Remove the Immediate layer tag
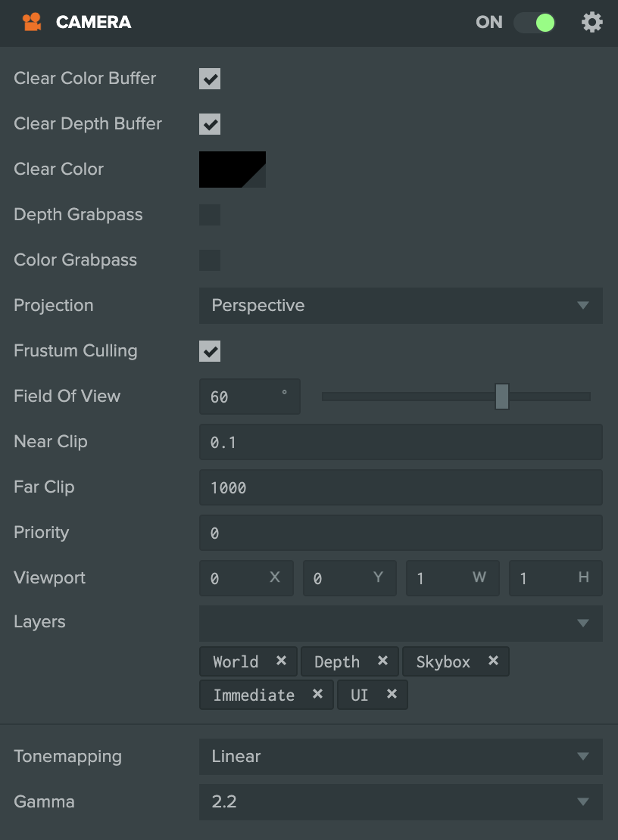This screenshot has width=618, height=840. click(x=317, y=694)
